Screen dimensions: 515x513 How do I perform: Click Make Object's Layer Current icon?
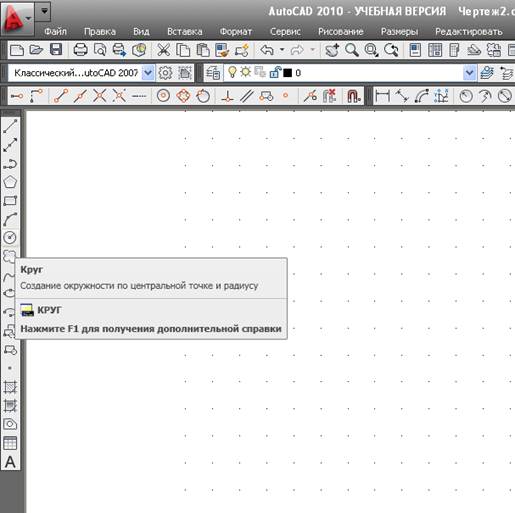click(487, 73)
